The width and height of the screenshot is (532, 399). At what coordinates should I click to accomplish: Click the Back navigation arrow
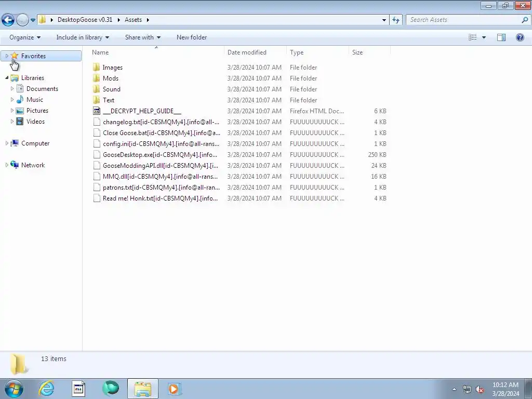point(8,20)
